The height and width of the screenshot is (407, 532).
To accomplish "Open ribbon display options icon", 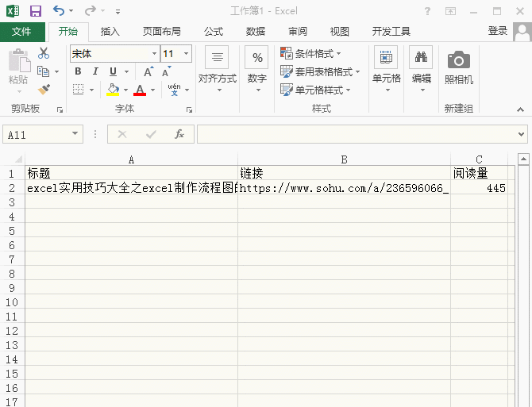I will point(450,12).
